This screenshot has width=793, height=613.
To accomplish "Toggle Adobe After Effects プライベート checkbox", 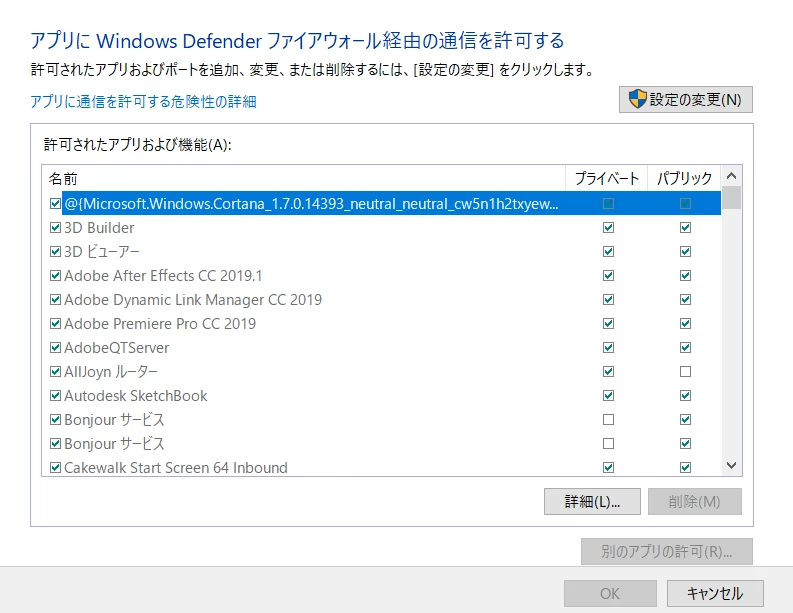I will 608,276.
